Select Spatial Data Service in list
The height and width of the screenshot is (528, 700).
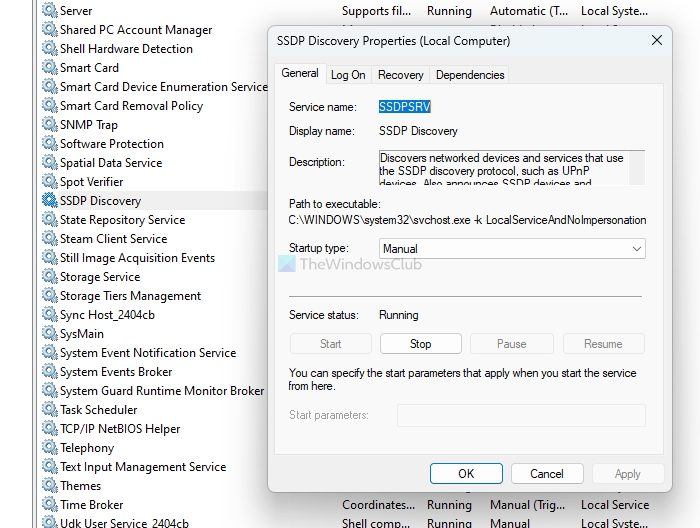110,163
